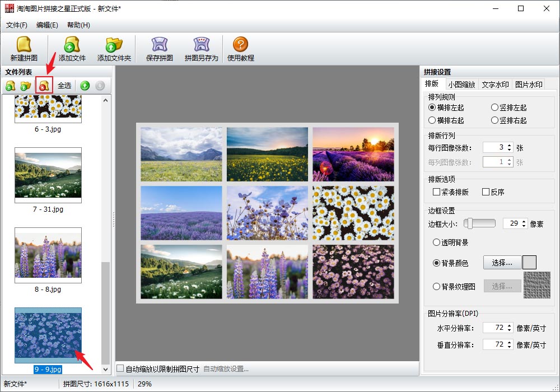
Task: Raise 水平分辨率 with the up arrow
Action: click(509, 325)
